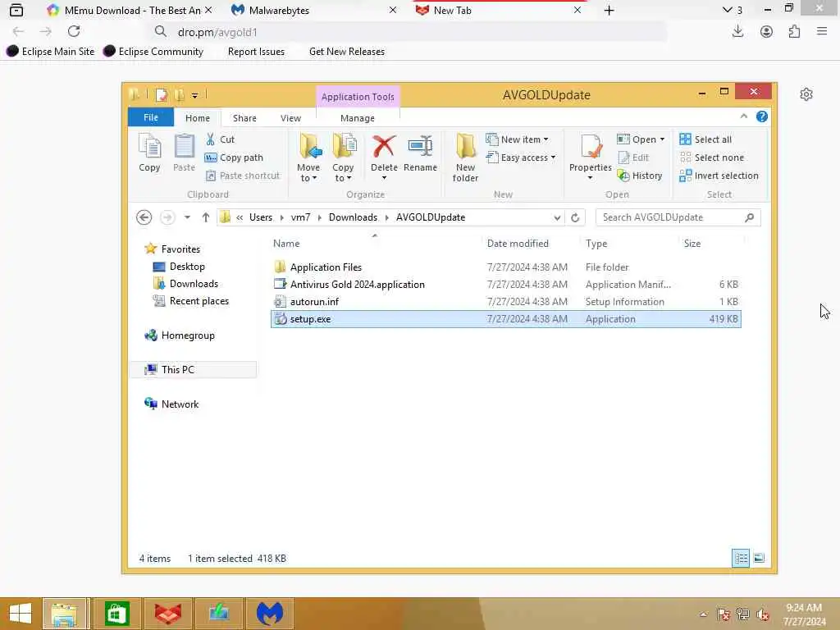The height and width of the screenshot is (630, 840).
Task: Open the File menu tab
Action: (x=151, y=117)
